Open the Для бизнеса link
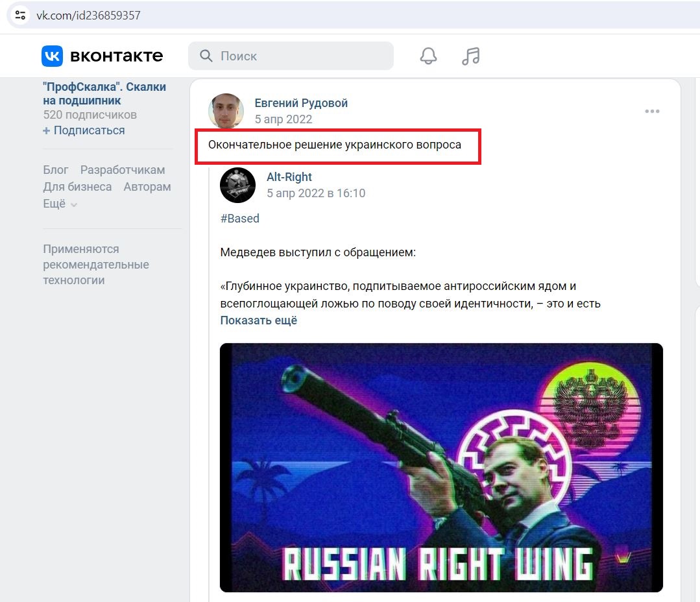Screen dimensions: 700x602 pyautogui.click(x=77, y=187)
